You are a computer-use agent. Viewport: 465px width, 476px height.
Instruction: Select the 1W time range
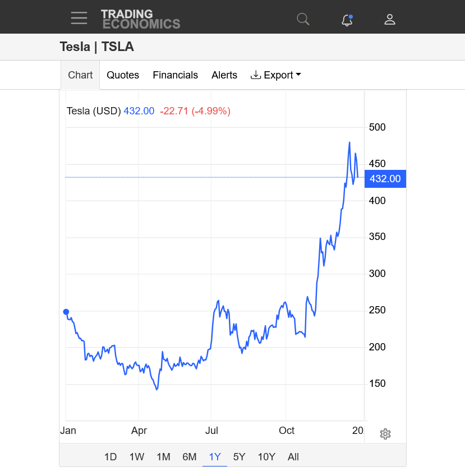click(137, 457)
